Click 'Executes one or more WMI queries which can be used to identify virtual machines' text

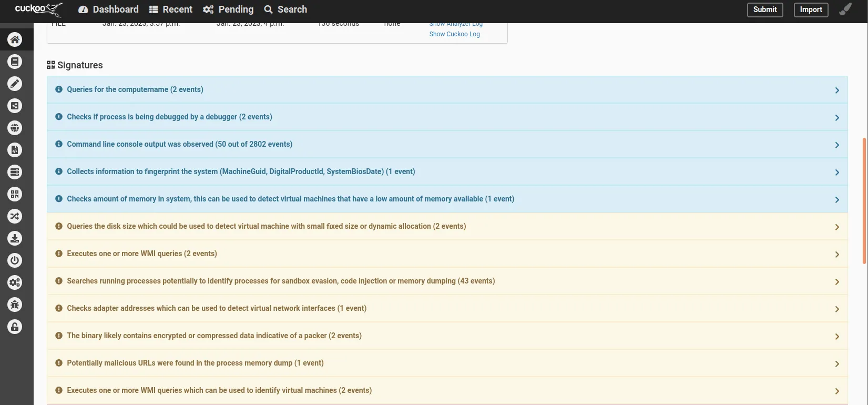(219, 390)
